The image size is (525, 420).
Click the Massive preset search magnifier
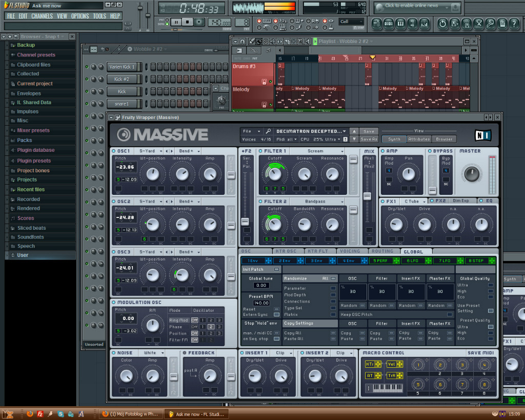coord(268,131)
